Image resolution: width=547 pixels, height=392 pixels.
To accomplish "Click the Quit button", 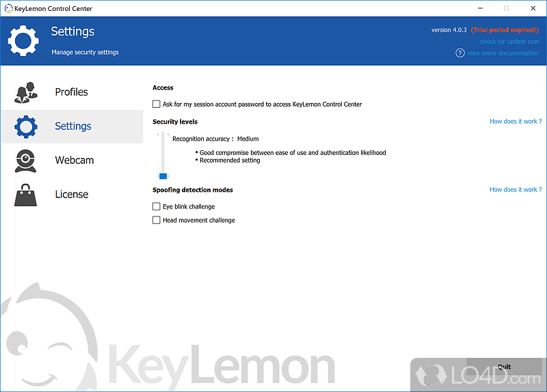I will coord(504,367).
